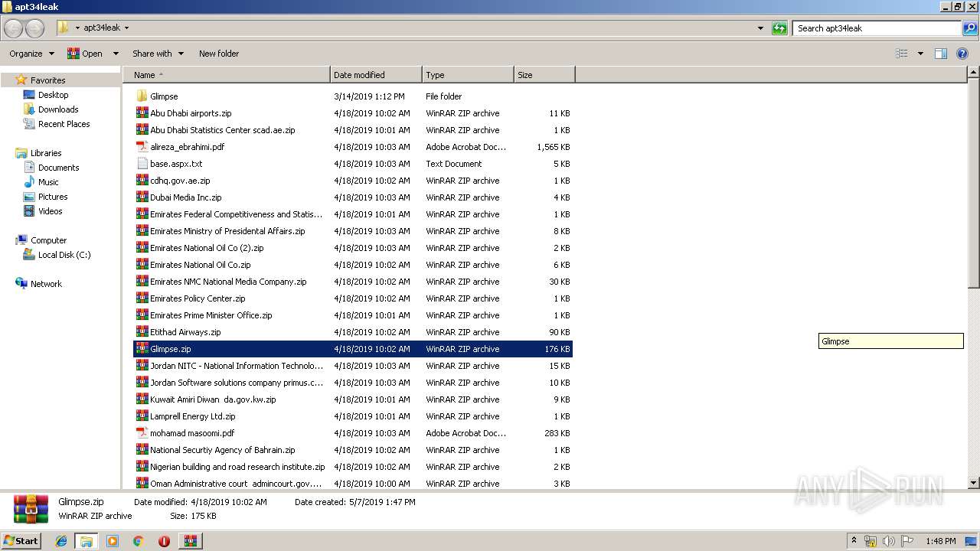Expand root arrow before apt34leak breadcrumb
This screenshot has height=551, width=980.
pos(77,28)
